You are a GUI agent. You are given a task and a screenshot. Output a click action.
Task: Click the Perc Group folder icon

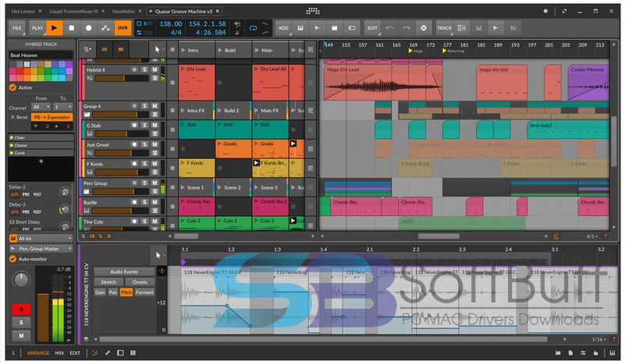click(x=87, y=192)
